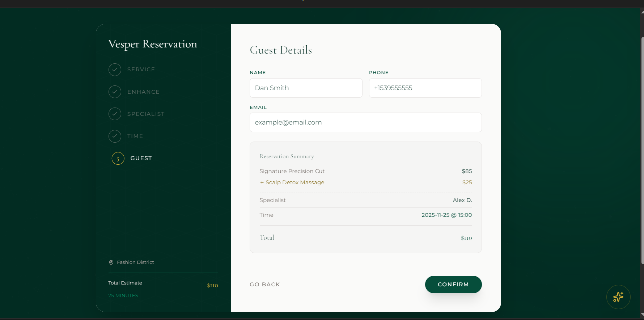Click the PHONE field label

[379, 73]
